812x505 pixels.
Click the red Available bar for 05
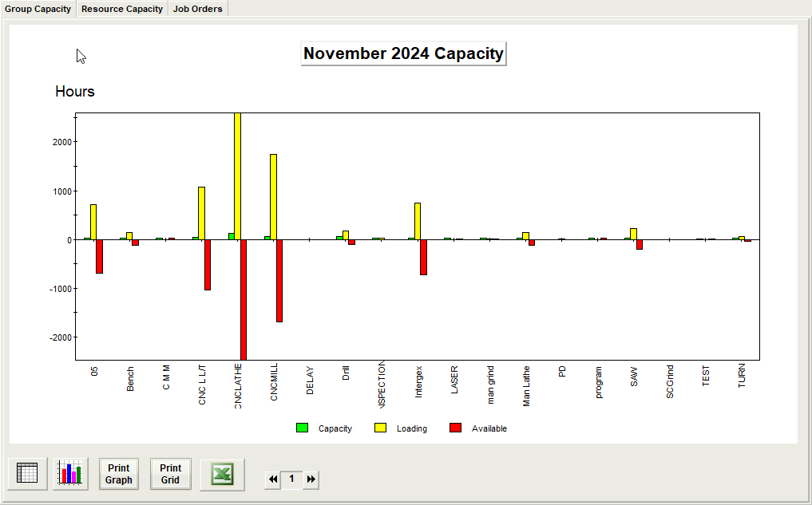(x=100, y=256)
